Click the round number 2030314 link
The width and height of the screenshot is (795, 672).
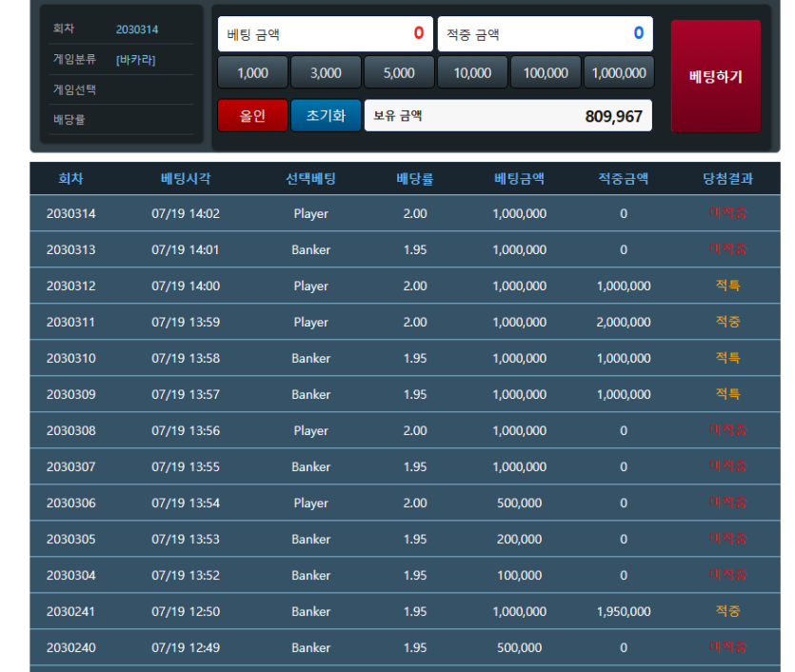137,30
